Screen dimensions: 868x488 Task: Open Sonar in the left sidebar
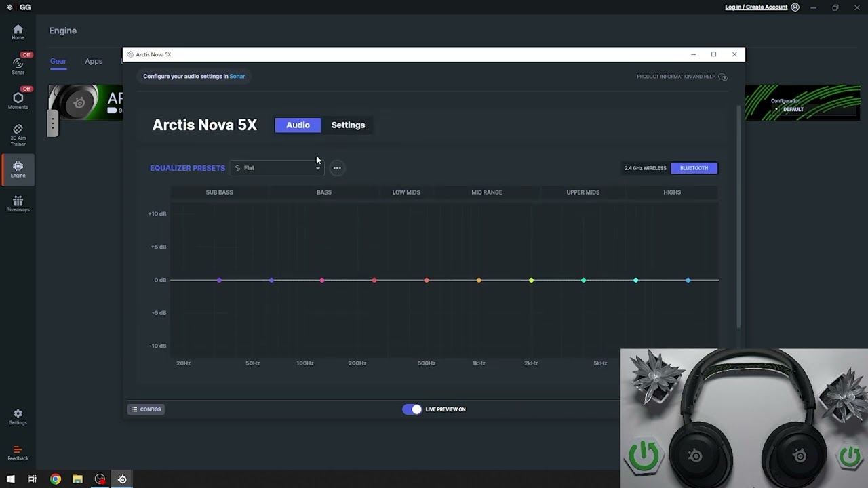click(x=18, y=64)
